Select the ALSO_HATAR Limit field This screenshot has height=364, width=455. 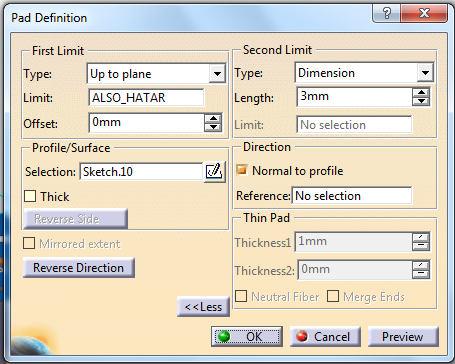tap(146, 98)
